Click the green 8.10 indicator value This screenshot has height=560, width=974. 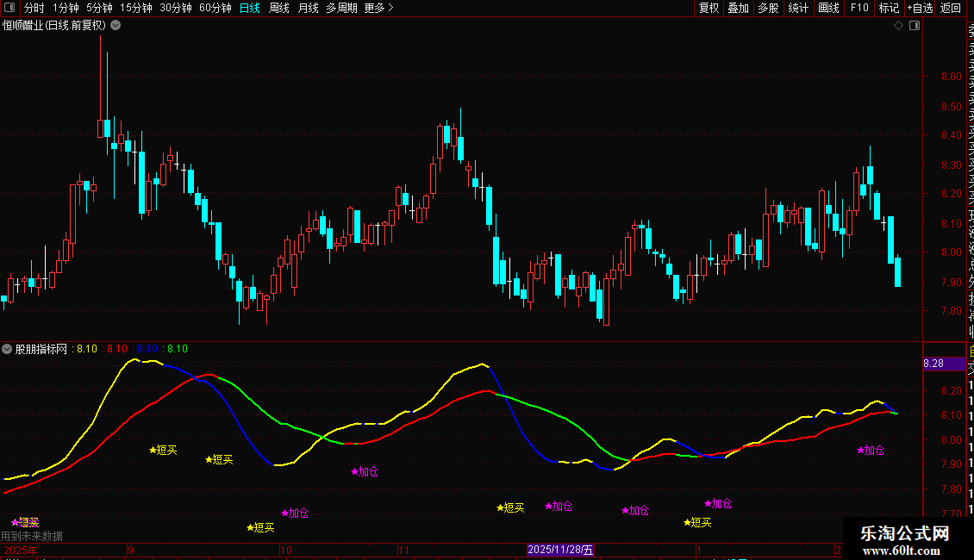point(178,349)
